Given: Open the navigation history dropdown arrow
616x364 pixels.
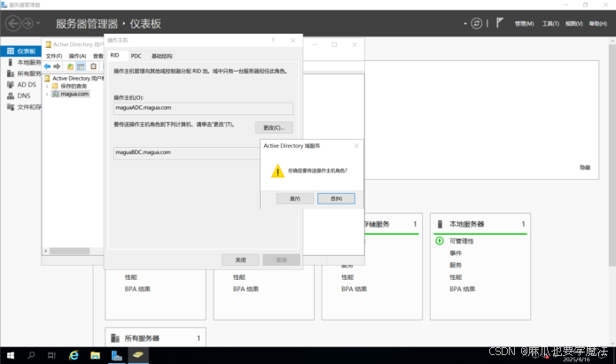Looking at the screenshot, I should coord(38,24).
